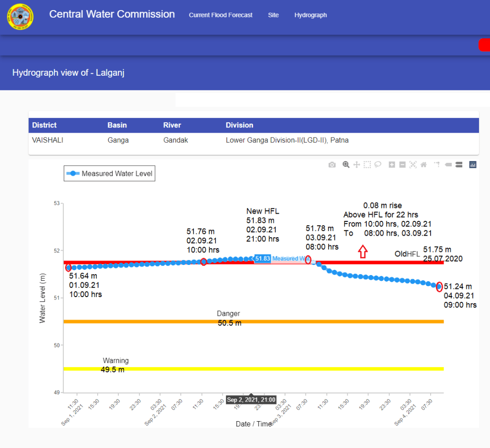Click the Autoscale icon

(x=413, y=165)
